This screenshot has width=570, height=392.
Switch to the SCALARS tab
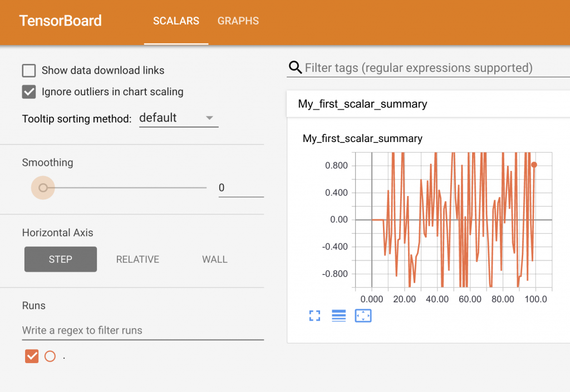(176, 21)
